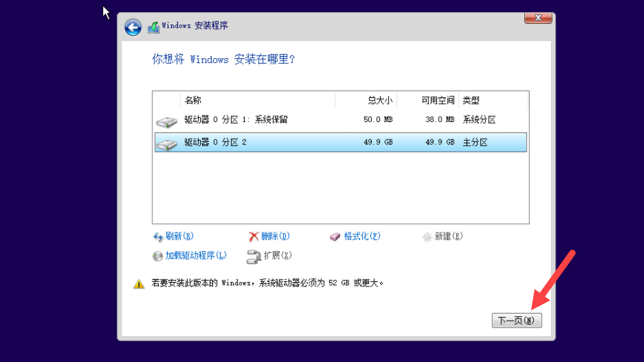Screen dimensions: 644x362
Task: Click the eraser format icon
Action: click(335, 237)
